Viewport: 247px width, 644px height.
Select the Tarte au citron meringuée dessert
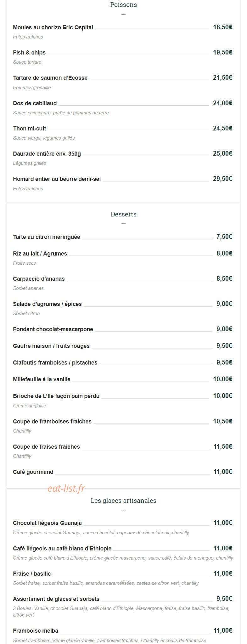click(47, 237)
